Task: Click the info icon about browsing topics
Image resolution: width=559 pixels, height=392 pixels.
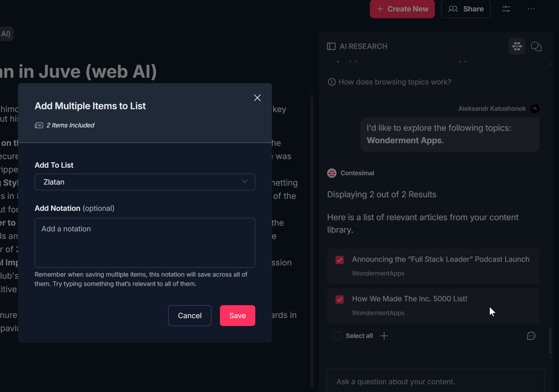Action: 332,82
